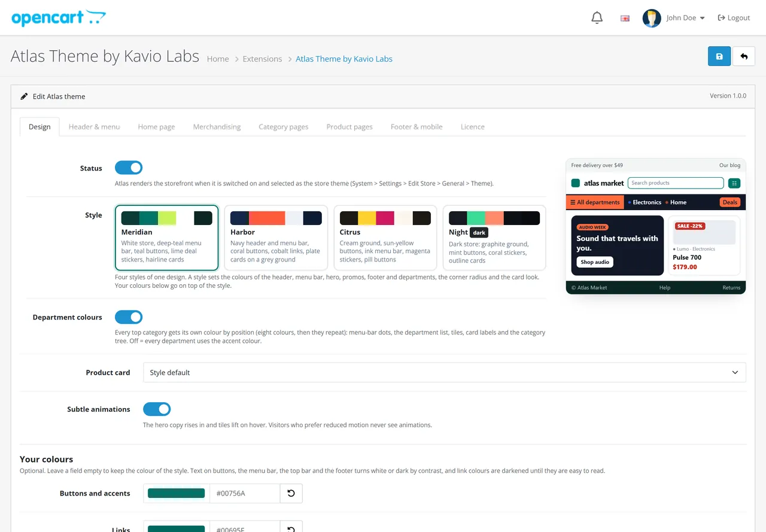Click the Night colour palette strip

(494, 218)
